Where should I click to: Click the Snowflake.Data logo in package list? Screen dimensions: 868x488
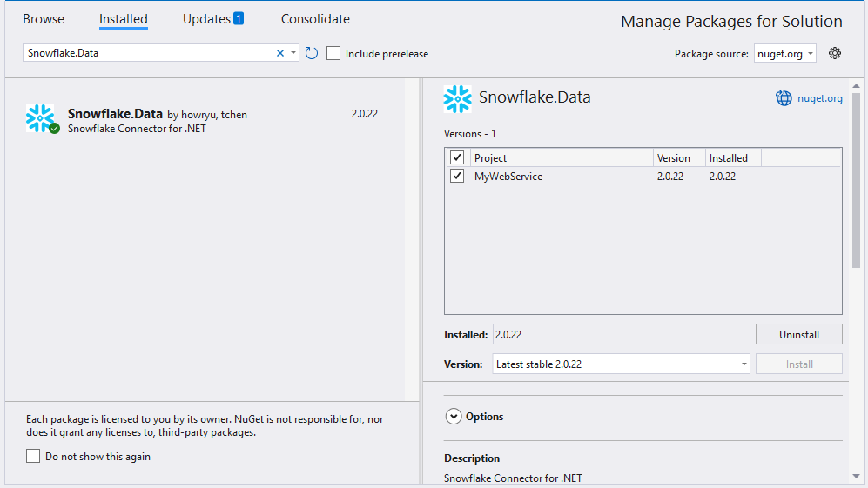tap(40, 118)
